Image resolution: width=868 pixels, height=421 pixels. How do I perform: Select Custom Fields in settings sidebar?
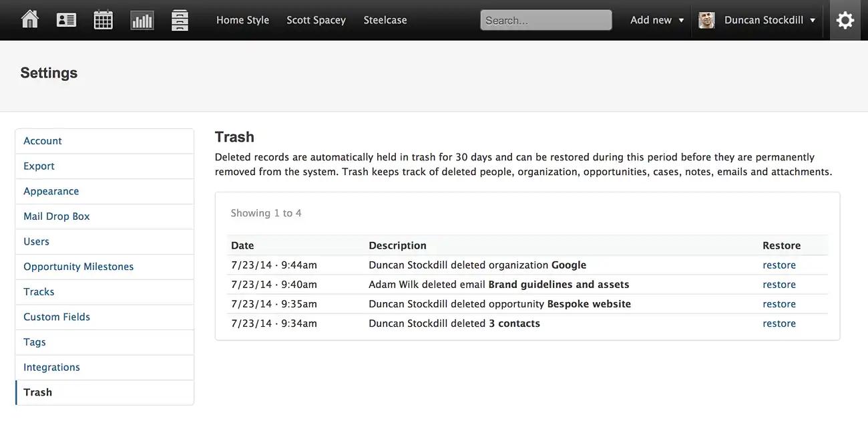[x=105, y=317]
